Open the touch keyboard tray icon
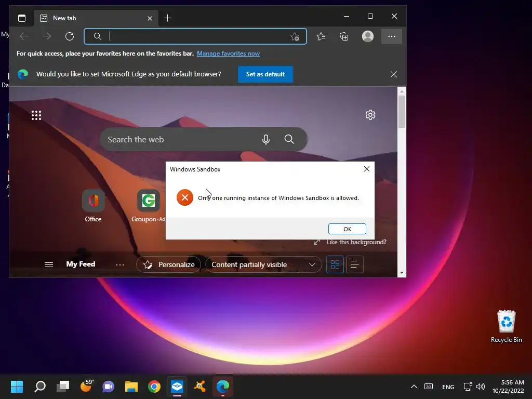 coord(429,387)
